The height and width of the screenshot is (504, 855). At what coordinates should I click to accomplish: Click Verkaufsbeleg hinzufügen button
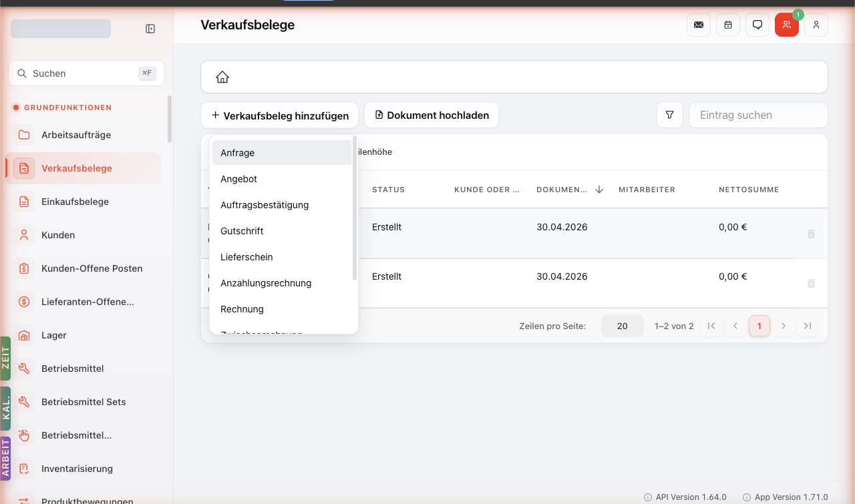279,115
